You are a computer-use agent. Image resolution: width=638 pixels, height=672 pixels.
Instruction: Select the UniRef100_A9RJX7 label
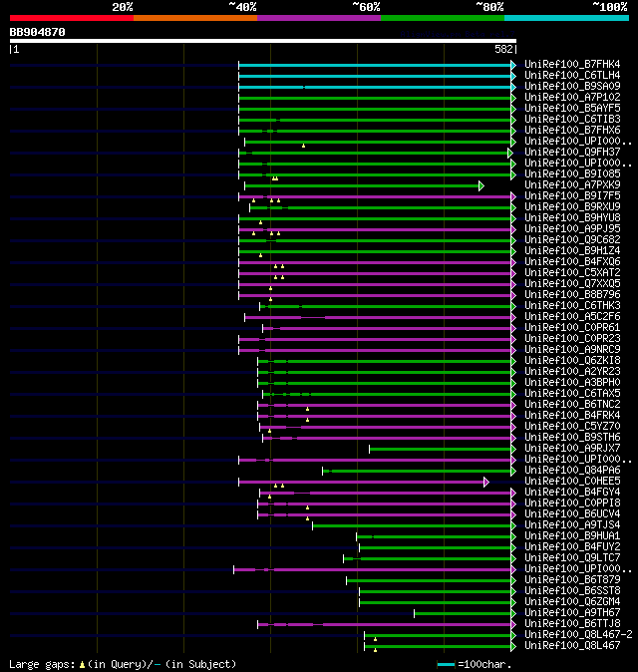coord(572,449)
